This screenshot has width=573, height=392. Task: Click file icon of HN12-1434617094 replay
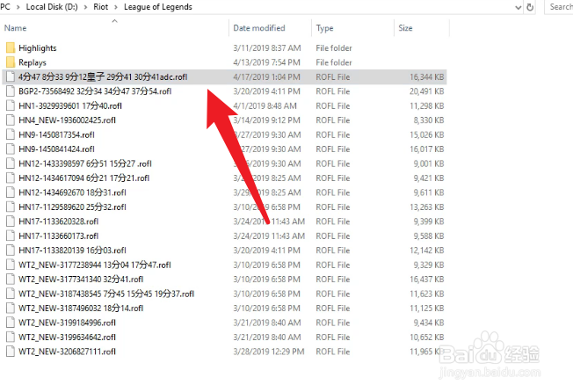(x=11, y=178)
